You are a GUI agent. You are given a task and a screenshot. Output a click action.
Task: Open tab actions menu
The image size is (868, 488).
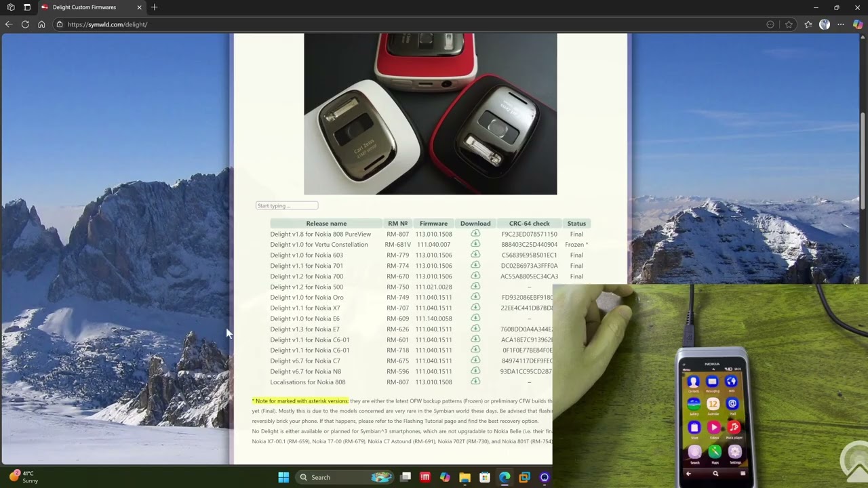27,7
